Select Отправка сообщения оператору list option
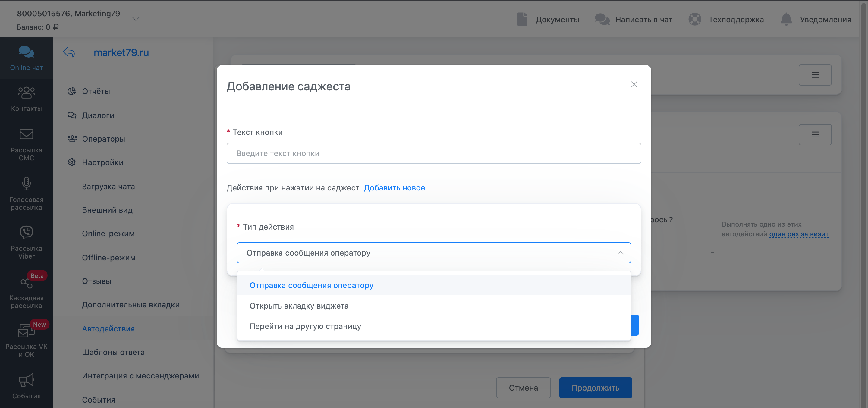868x408 pixels. tap(311, 285)
